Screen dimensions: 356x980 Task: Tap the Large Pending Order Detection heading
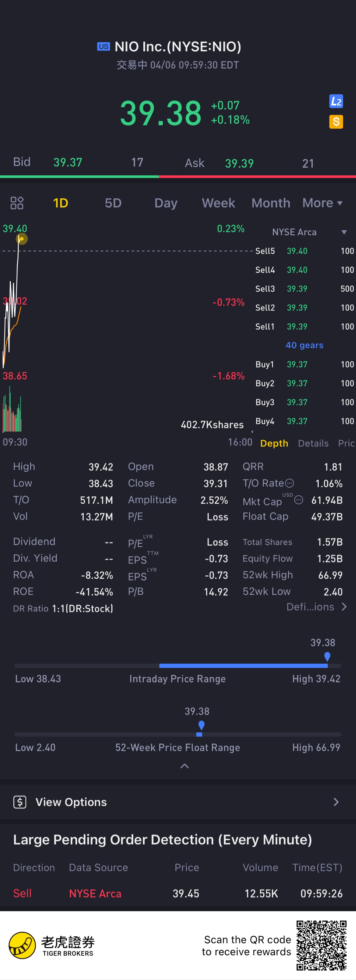tap(163, 840)
